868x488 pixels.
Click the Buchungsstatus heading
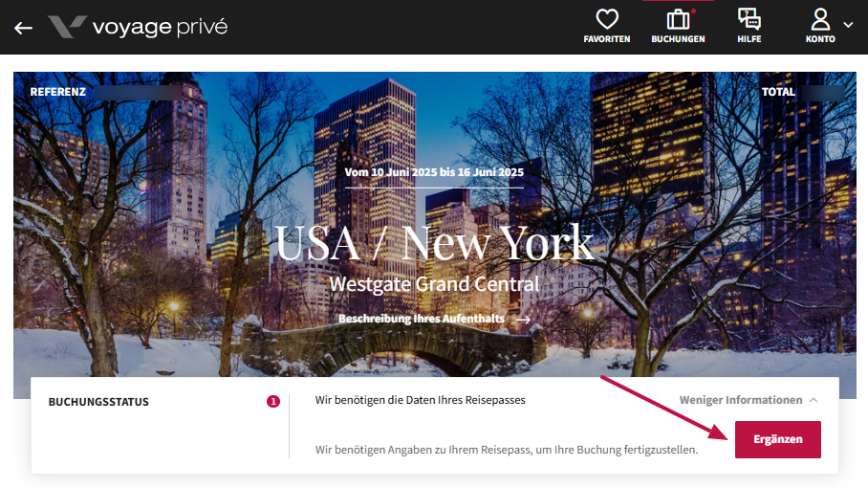pyautogui.click(x=98, y=402)
